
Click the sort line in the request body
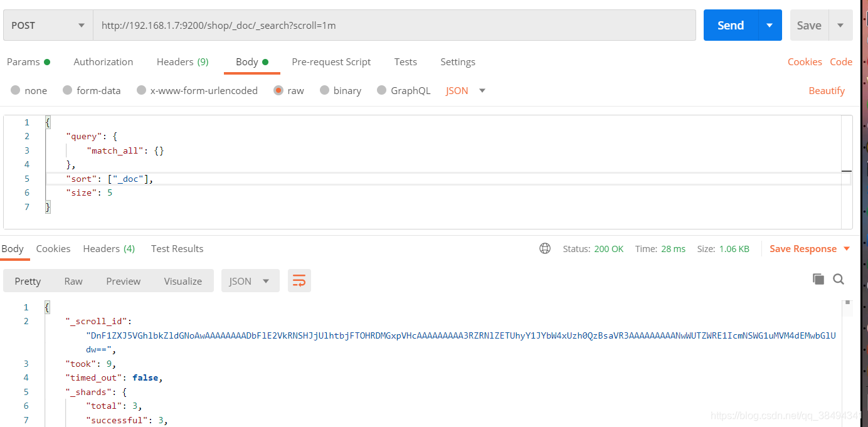[x=109, y=179]
